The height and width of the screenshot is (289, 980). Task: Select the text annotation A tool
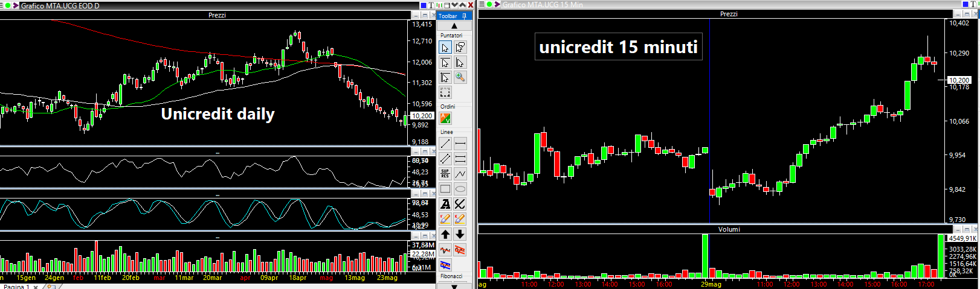(445, 204)
